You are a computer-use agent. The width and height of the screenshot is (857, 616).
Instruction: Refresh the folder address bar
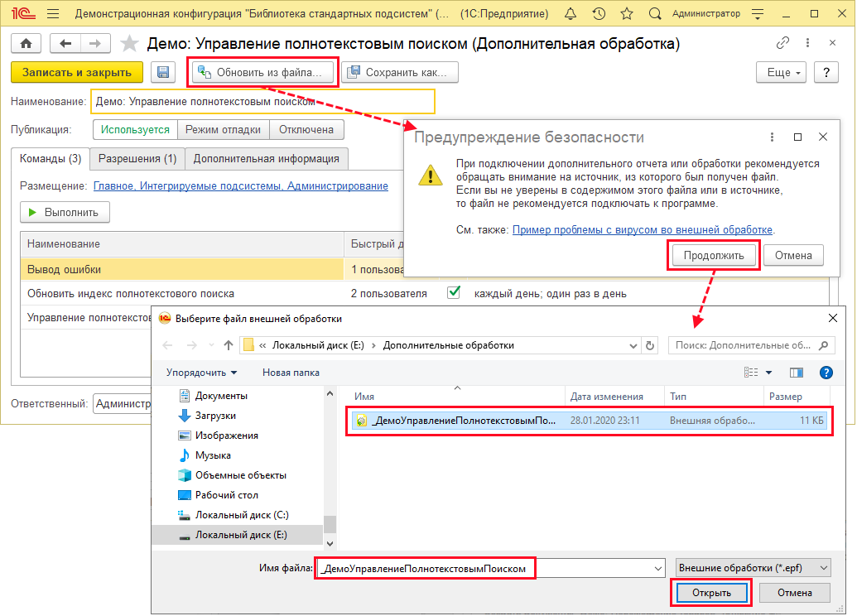click(650, 345)
